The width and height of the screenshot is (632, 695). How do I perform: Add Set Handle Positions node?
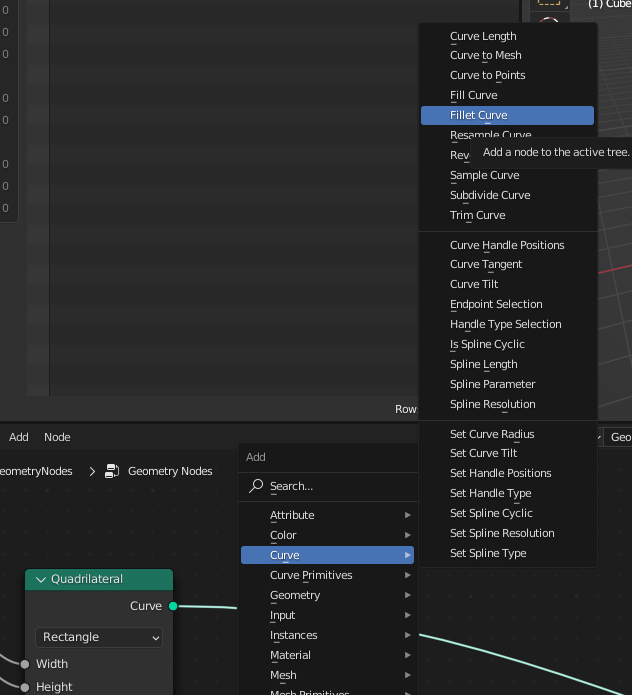[507, 473]
